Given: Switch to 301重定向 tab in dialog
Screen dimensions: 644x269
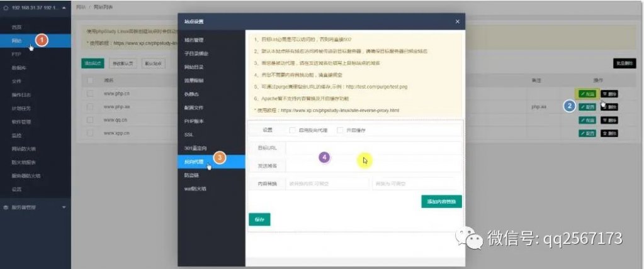Looking at the screenshot, I should (x=196, y=148).
